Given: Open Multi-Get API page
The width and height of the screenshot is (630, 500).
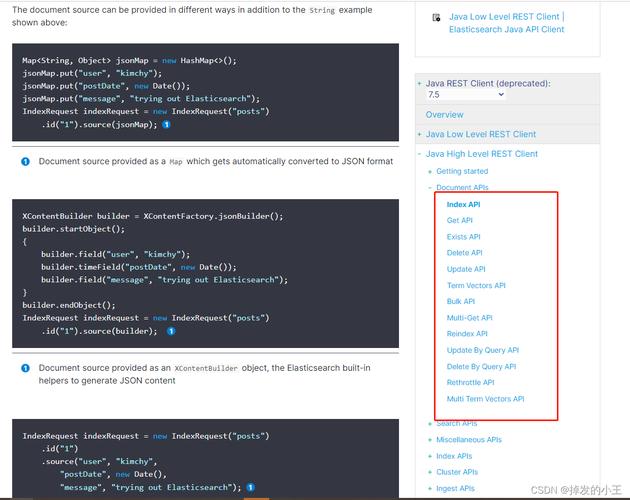Looking at the screenshot, I should pyautogui.click(x=469, y=318).
